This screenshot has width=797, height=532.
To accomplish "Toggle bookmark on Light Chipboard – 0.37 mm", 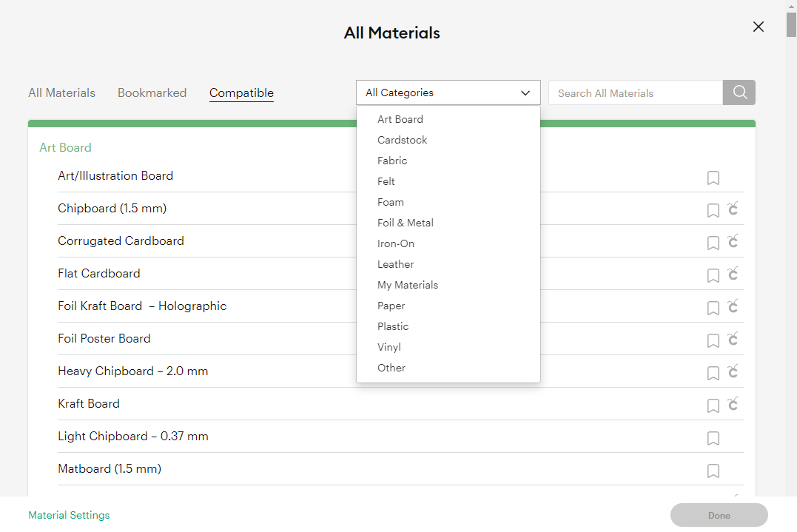I will (x=713, y=438).
